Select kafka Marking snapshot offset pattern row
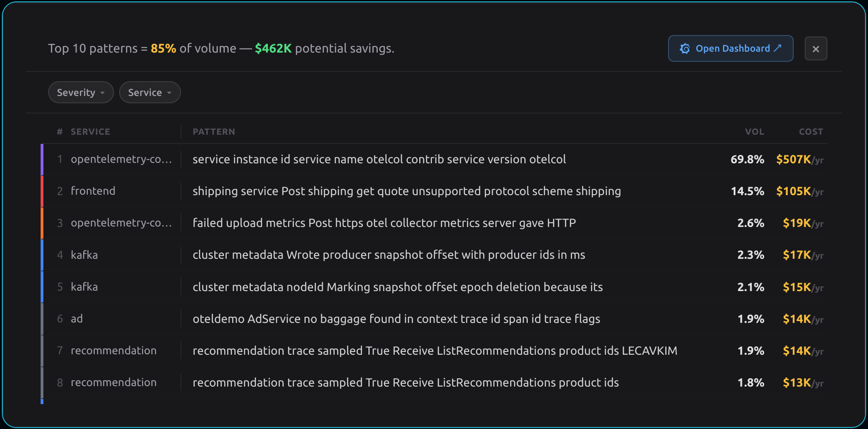This screenshot has height=429, width=868. coord(397,287)
